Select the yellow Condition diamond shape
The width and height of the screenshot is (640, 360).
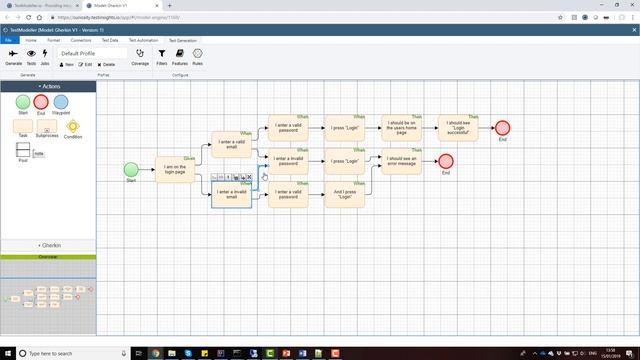(x=73, y=127)
